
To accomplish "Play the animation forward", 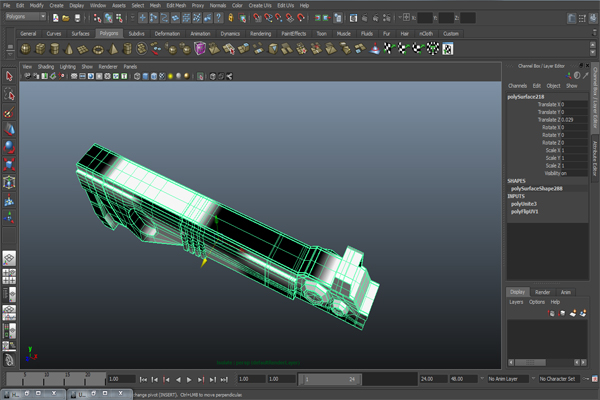I will point(189,380).
